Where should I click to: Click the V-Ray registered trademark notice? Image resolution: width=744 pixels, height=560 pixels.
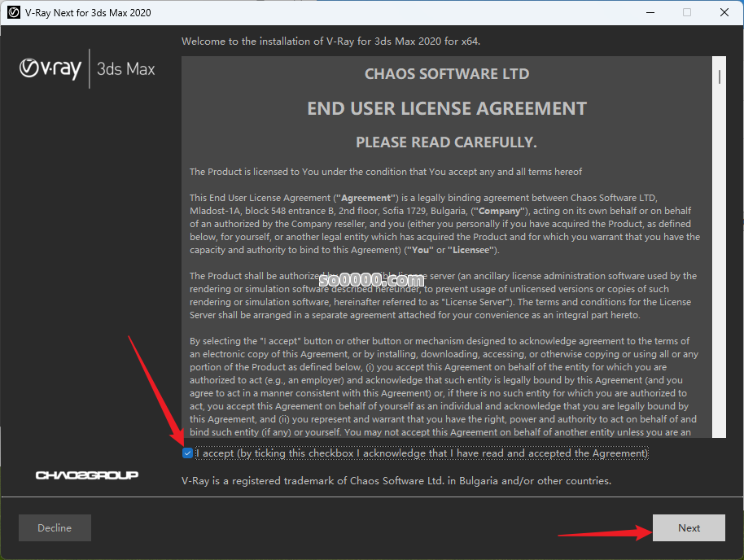(396, 481)
